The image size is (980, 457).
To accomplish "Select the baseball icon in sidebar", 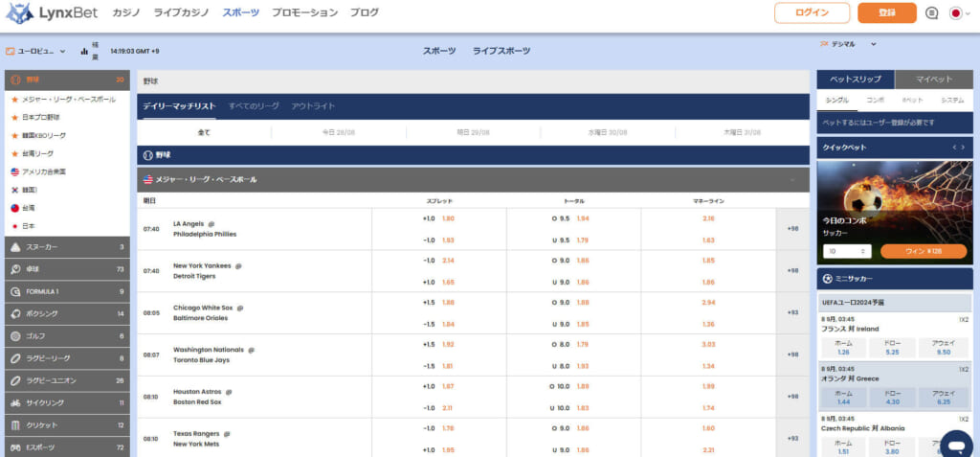I will 15,80.
